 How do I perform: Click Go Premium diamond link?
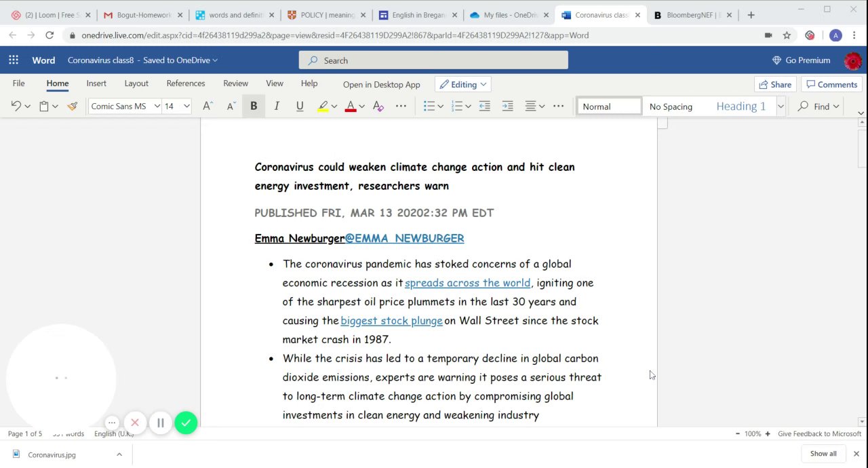point(801,60)
